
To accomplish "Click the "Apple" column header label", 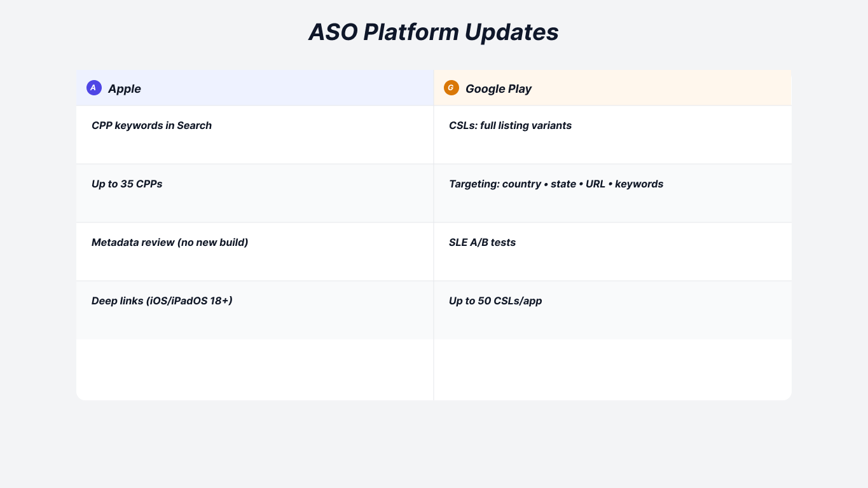I will (x=125, y=89).
